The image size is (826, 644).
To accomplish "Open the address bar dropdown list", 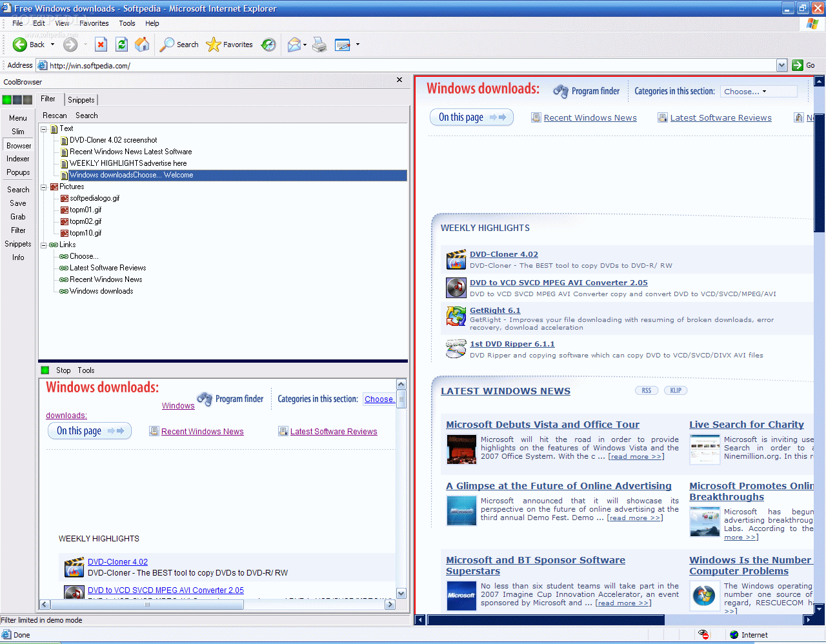I will click(781, 65).
